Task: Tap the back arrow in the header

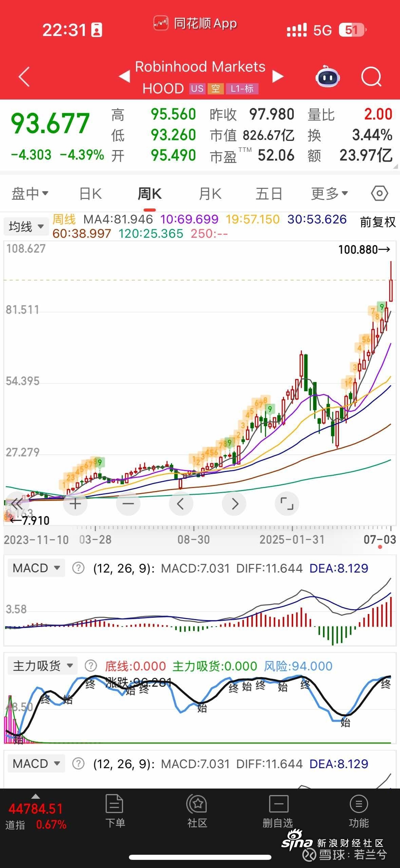Action: point(24,77)
